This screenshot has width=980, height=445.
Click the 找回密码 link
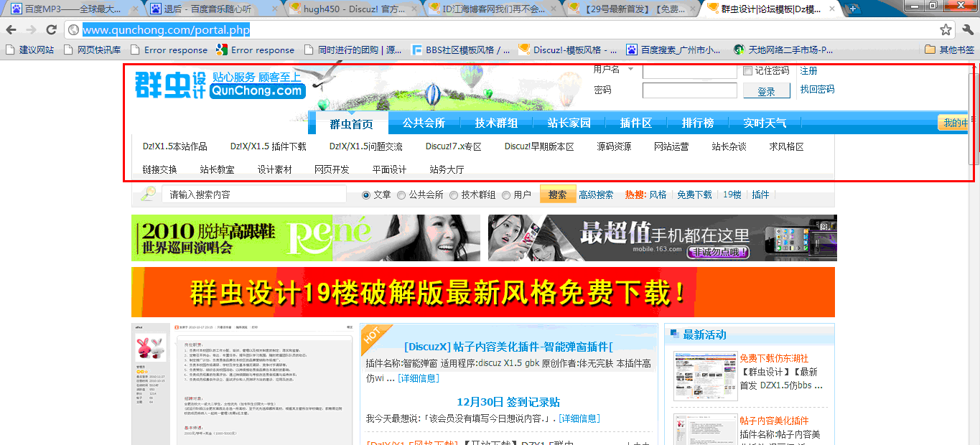click(x=817, y=89)
